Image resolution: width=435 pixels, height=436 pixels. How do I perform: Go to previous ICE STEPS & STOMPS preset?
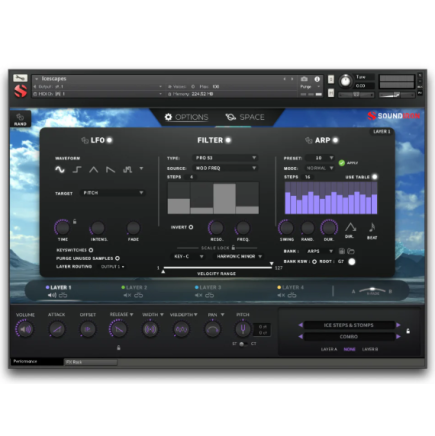[x=300, y=325]
